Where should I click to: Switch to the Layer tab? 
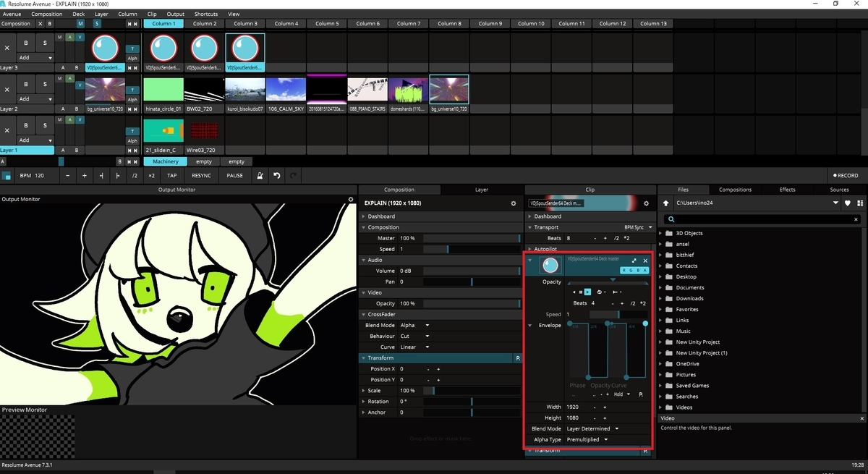(x=482, y=190)
